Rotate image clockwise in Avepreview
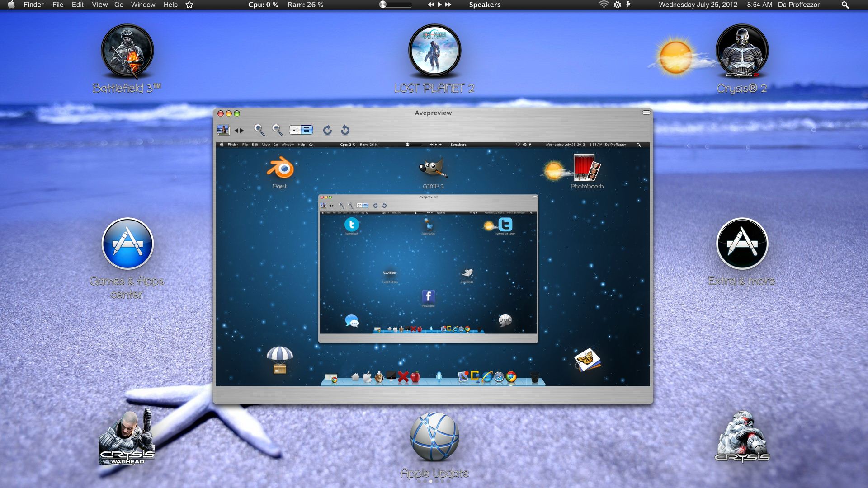This screenshot has height=488, width=868. 327,130
